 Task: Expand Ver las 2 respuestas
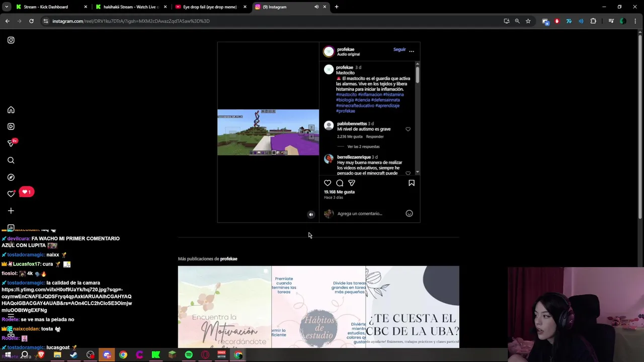click(363, 147)
